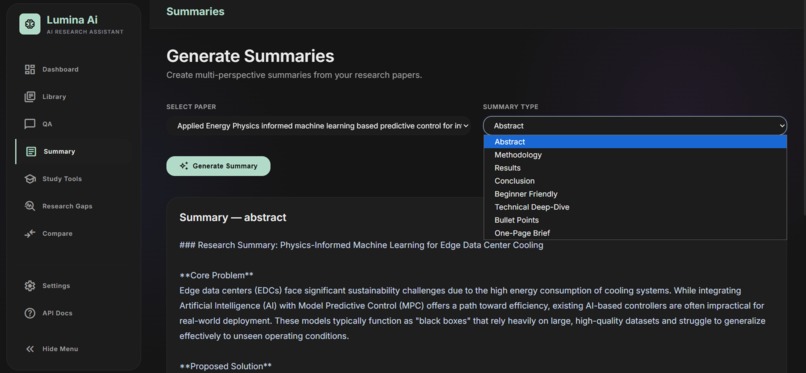Click the '### Research Summary' title line

(x=361, y=245)
